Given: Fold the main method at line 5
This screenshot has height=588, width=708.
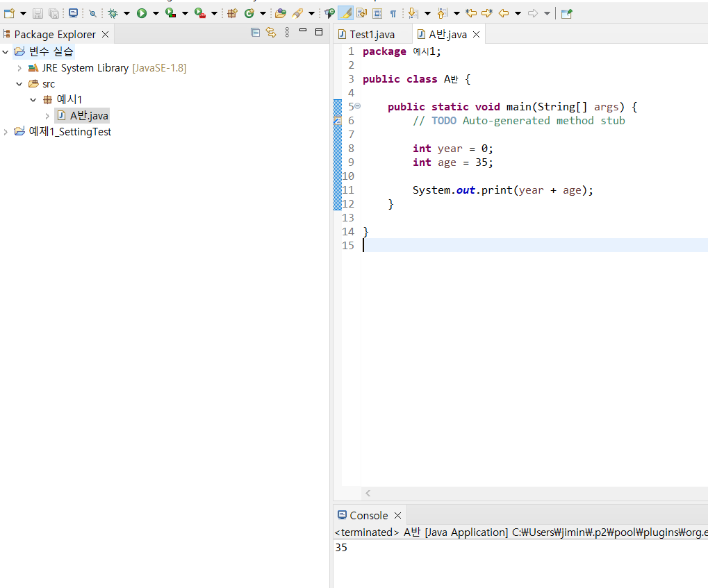Looking at the screenshot, I should pos(358,106).
